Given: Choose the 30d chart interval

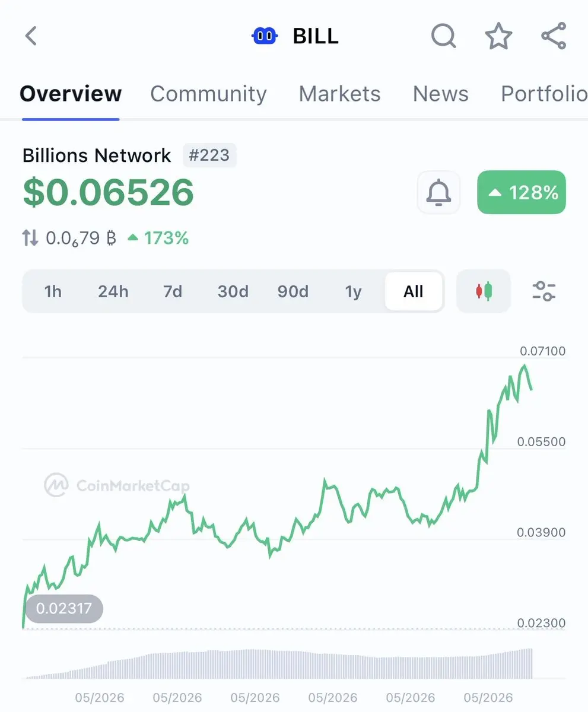Looking at the screenshot, I should pyautogui.click(x=233, y=291).
